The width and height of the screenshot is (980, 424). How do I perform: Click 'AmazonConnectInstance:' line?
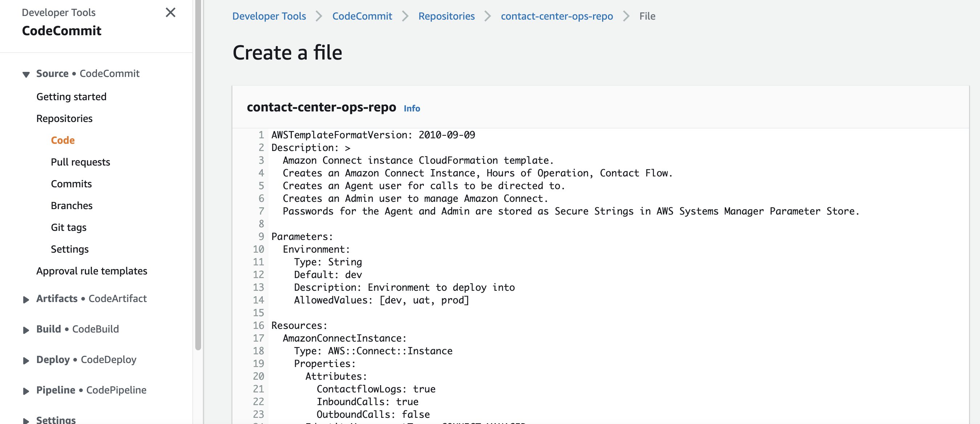[345, 338]
